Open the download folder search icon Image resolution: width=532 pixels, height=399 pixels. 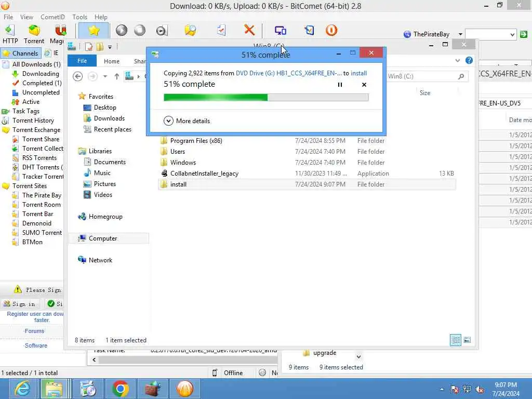[190, 31]
